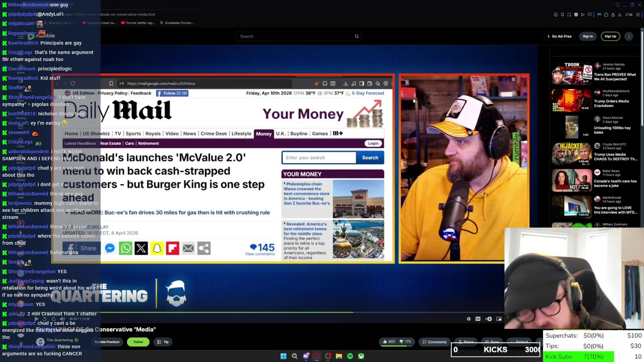Open the Rumble three-dot options menu
644x362 pixels.
click(628, 36)
